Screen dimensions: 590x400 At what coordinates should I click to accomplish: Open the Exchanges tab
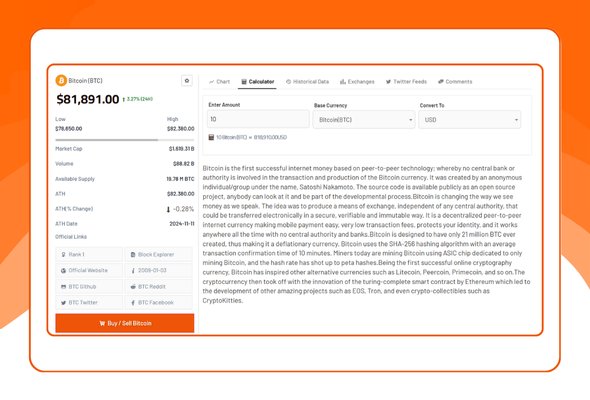pos(357,82)
